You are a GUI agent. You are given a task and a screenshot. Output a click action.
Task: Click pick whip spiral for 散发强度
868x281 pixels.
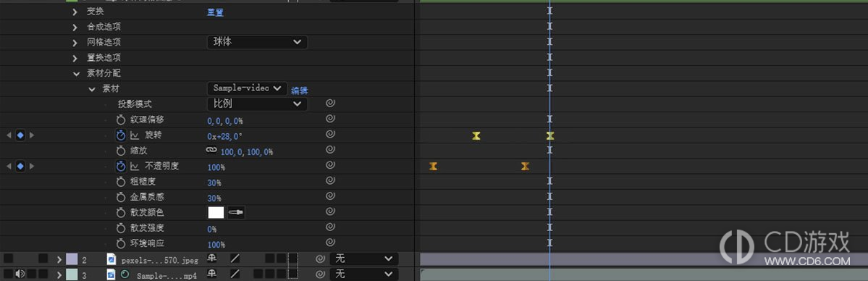(330, 227)
